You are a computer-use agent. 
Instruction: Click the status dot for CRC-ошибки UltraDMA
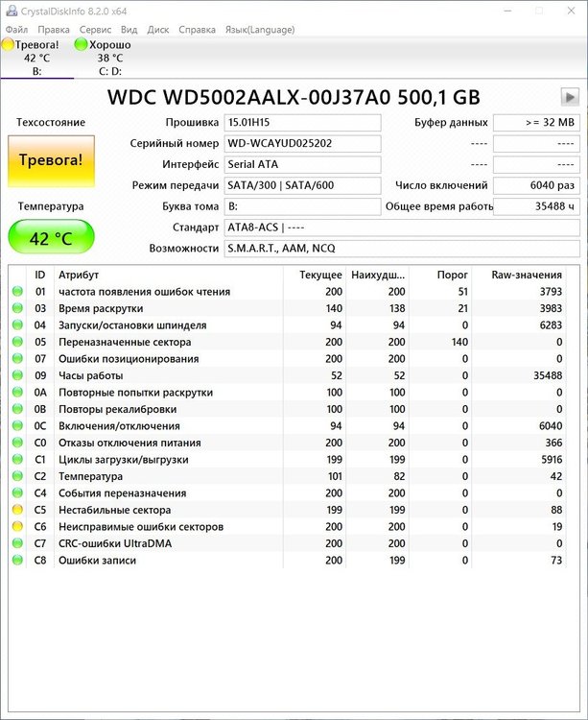[x=17, y=543]
